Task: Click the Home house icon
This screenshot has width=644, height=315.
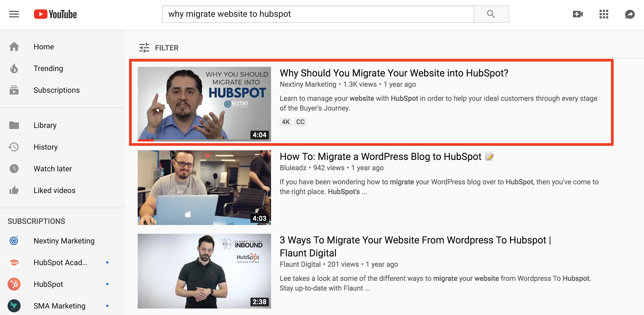Action: pyautogui.click(x=14, y=47)
